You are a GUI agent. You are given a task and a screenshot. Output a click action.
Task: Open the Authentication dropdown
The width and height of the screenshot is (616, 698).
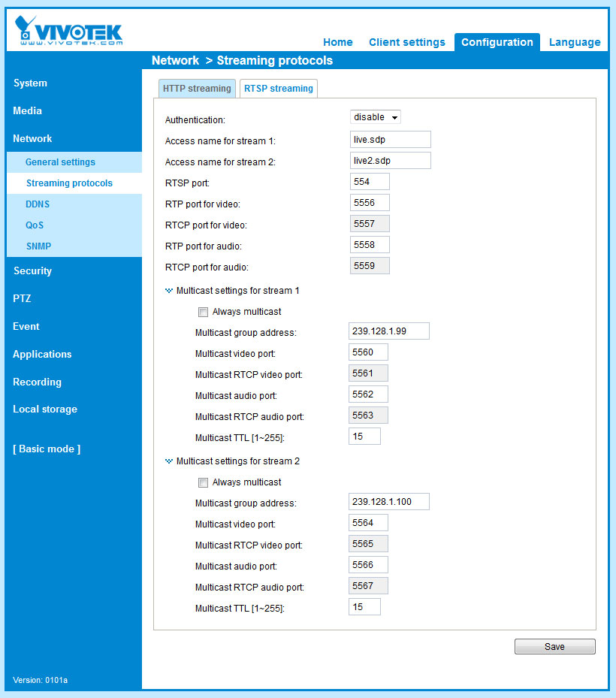pyautogui.click(x=375, y=117)
